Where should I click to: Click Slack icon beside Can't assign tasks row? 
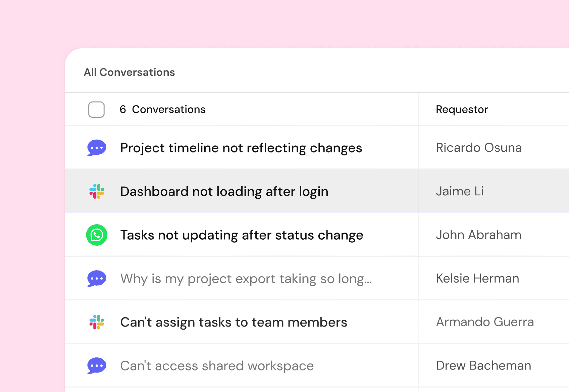click(97, 322)
